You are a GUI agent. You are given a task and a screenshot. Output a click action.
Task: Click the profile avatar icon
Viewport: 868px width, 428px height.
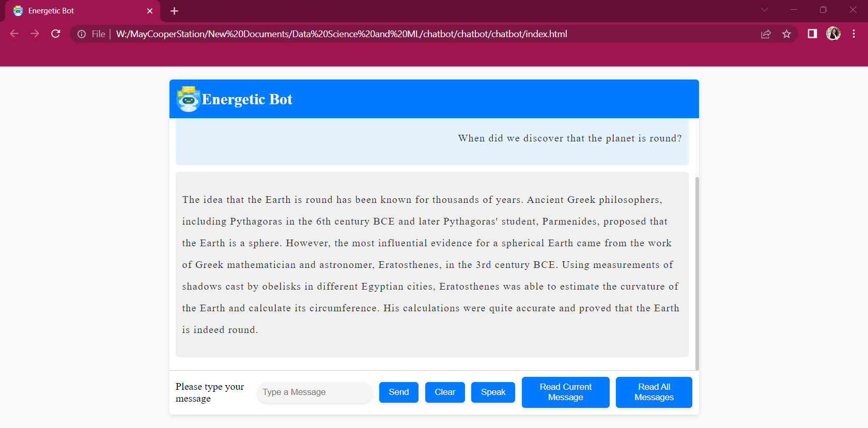833,34
